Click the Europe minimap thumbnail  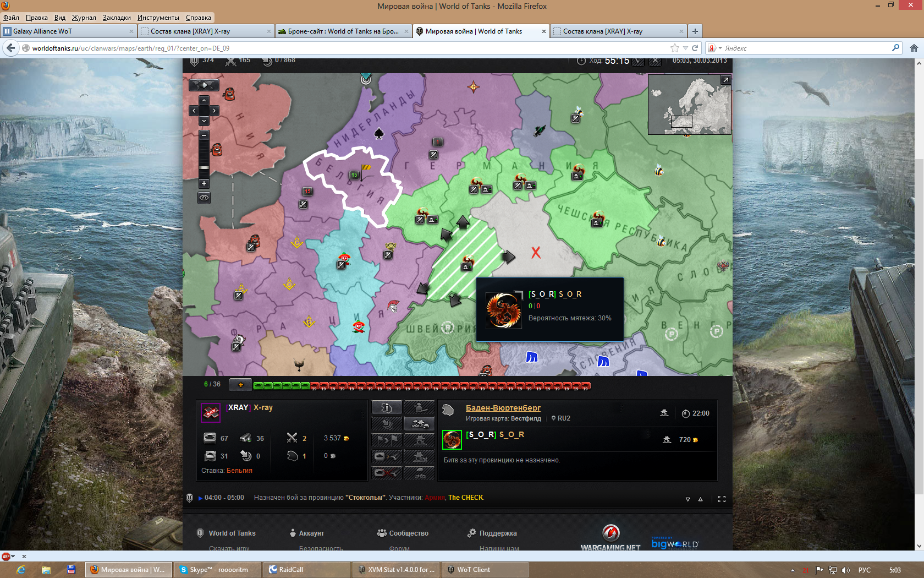point(690,105)
